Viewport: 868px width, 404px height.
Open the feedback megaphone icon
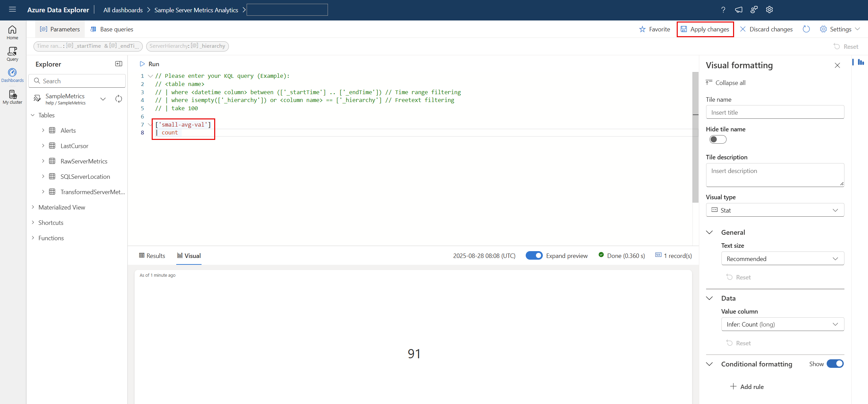(x=739, y=10)
